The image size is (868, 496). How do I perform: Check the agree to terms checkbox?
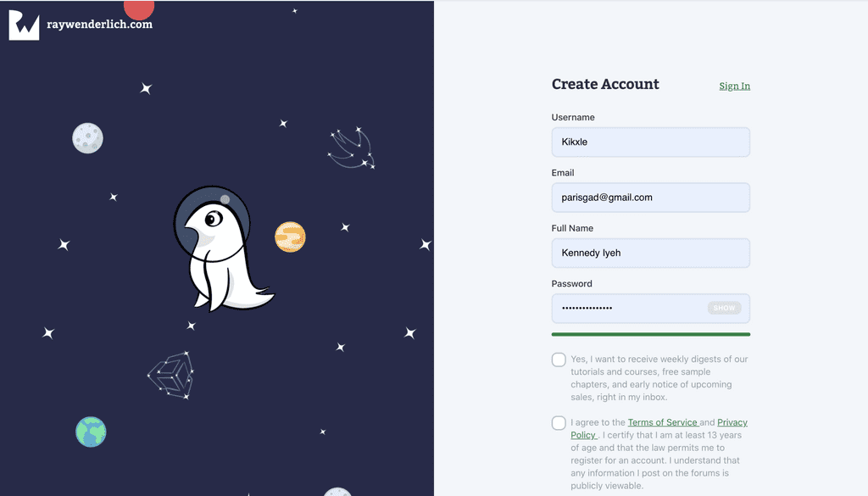tap(559, 423)
